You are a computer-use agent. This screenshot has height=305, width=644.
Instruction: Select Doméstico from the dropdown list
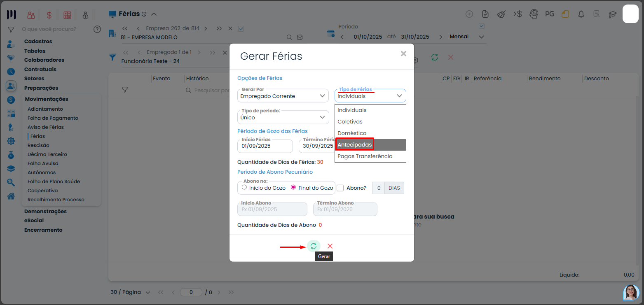[370, 133]
